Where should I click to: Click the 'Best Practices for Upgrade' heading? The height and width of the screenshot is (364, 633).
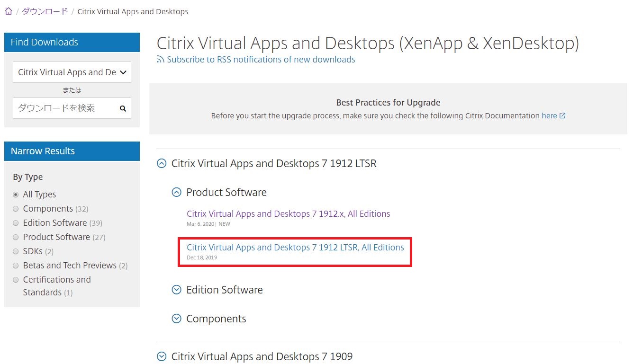388,102
